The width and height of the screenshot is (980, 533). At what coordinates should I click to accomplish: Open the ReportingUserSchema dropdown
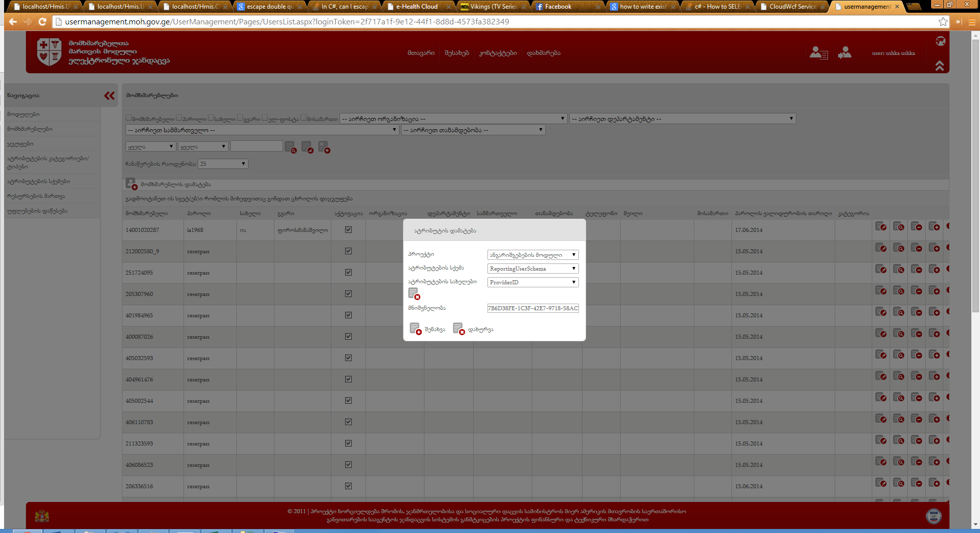[x=532, y=269]
